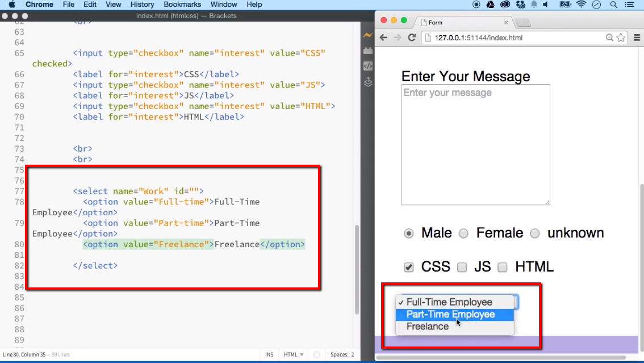
Task: Click Spaces: 2 to change indentation
Action: pos(341,354)
